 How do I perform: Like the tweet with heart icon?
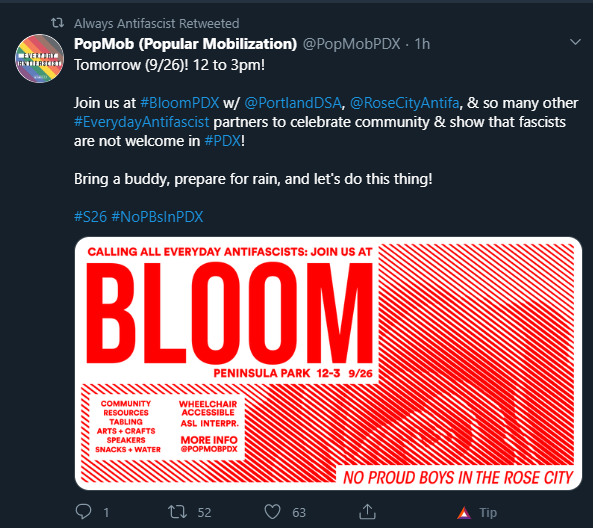click(x=272, y=512)
